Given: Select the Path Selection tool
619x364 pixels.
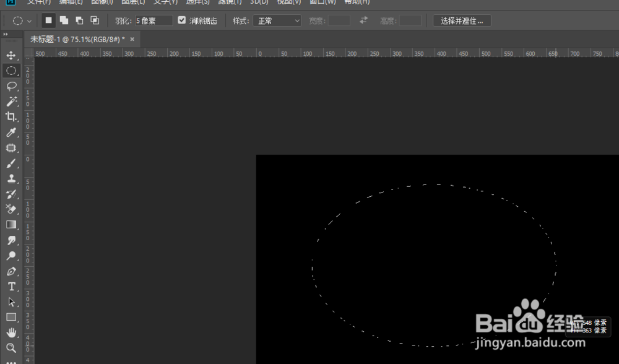Looking at the screenshot, I should (11, 302).
